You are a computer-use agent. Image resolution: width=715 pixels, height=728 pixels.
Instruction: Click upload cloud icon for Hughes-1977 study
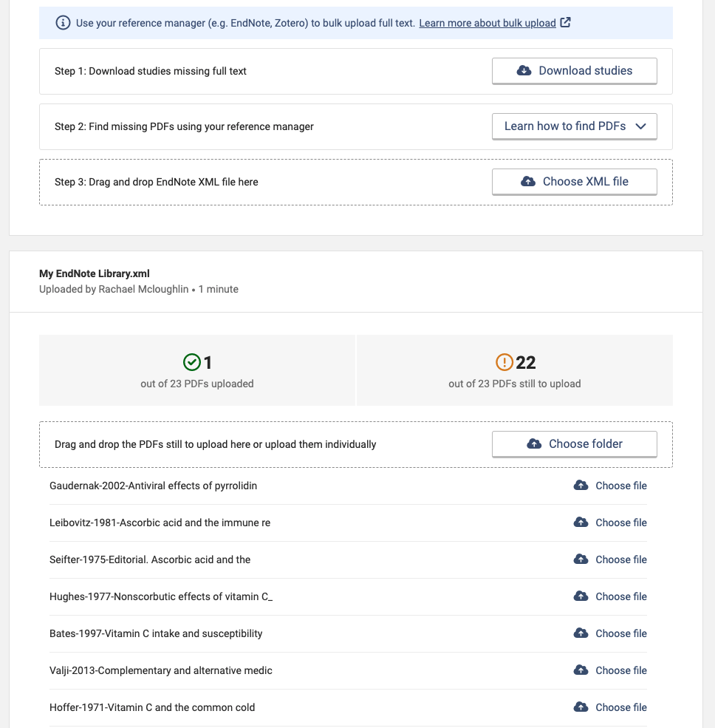coord(581,596)
